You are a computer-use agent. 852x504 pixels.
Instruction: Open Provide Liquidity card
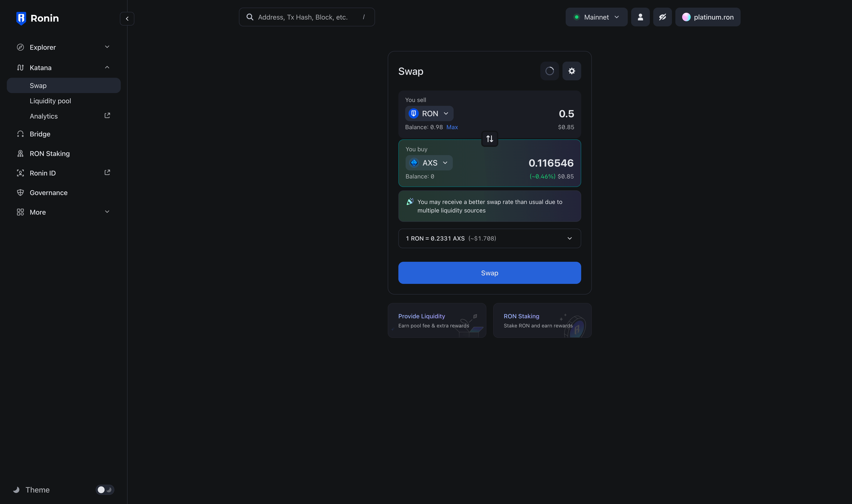(x=437, y=320)
